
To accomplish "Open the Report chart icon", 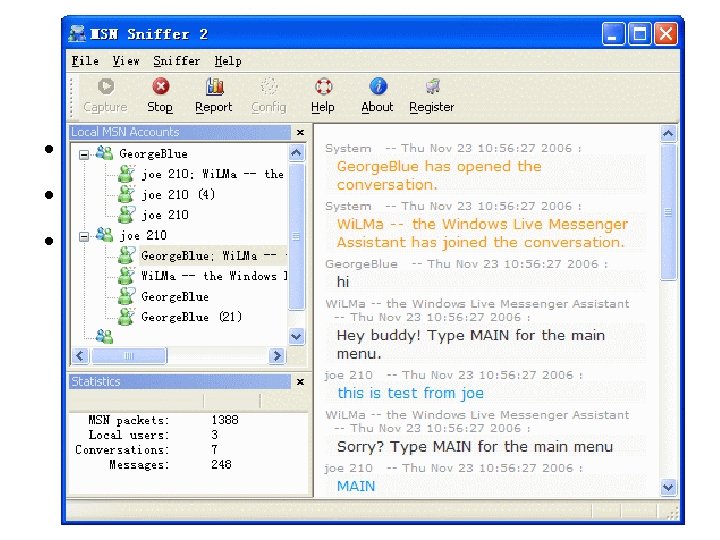I will [214, 86].
